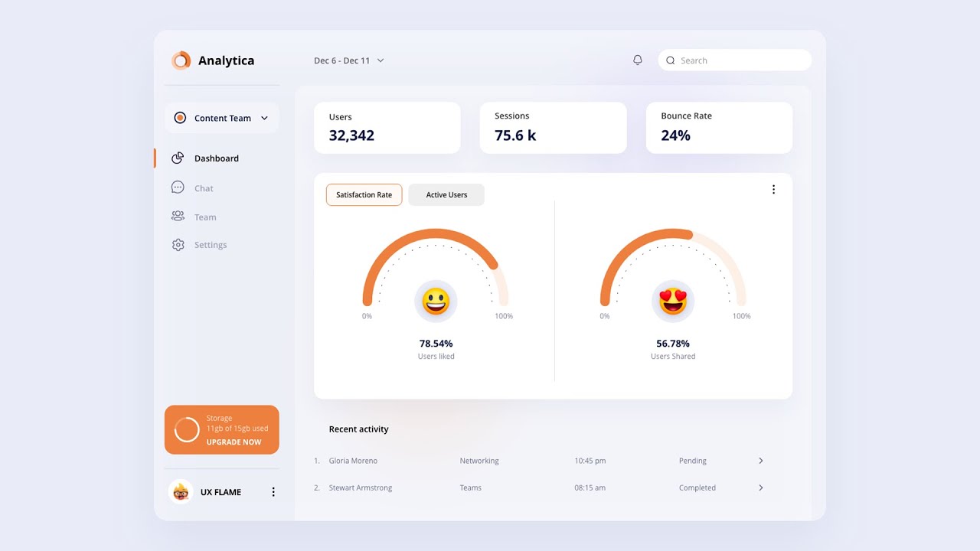The width and height of the screenshot is (980, 551).
Task: Switch to the Active Users tab
Action: coord(446,194)
